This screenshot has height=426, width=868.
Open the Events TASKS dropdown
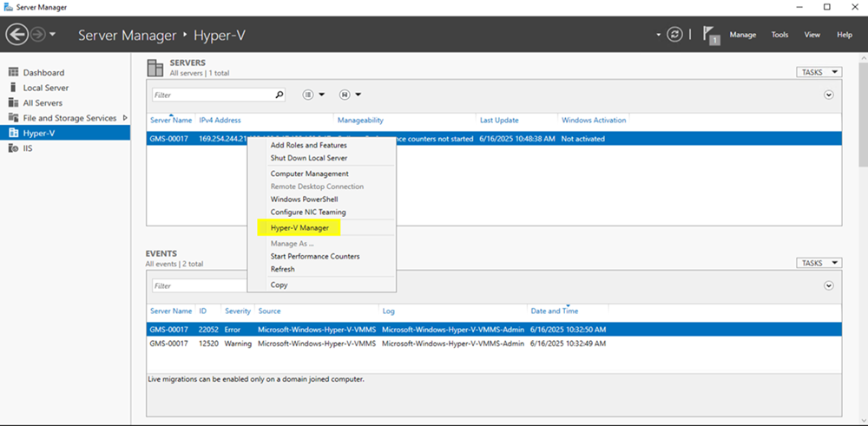[x=819, y=263]
